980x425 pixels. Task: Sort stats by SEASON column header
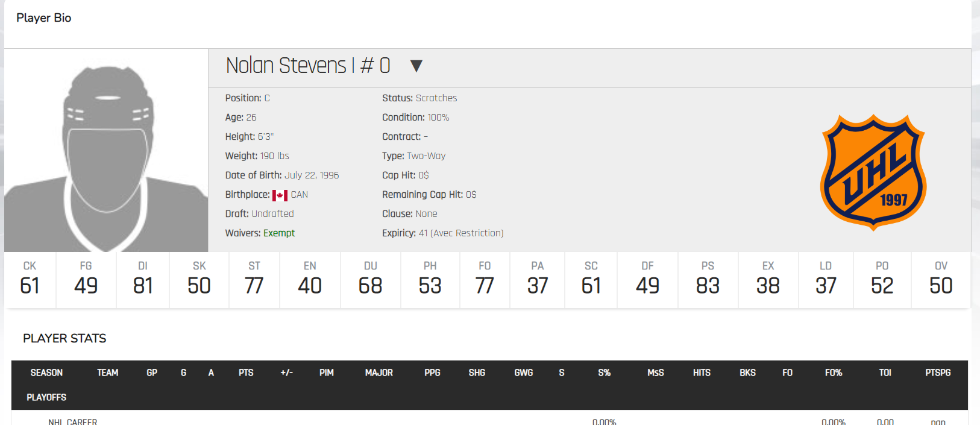[46, 373]
